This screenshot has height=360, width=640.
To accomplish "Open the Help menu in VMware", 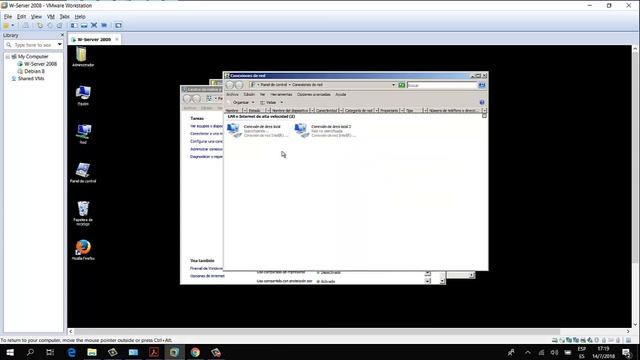I will click(80, 17).
